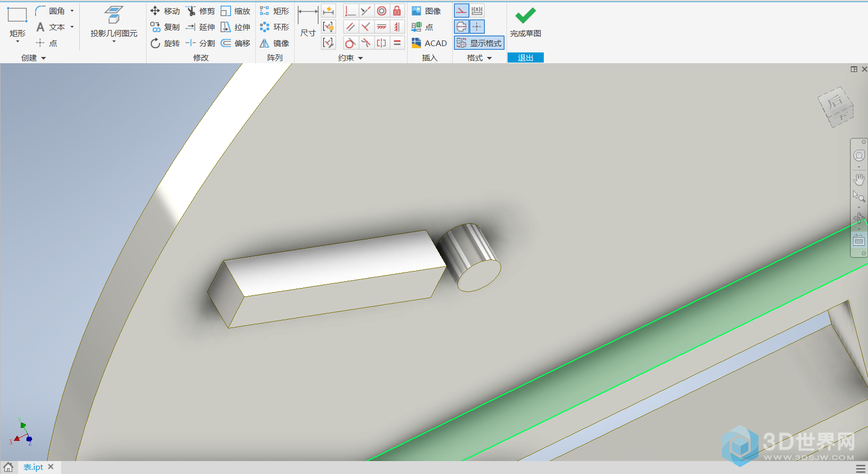The width and height of the screenshot is (868, 474).
Task: Select the 拉伸 stretch tool
Action: pos(235,27)
